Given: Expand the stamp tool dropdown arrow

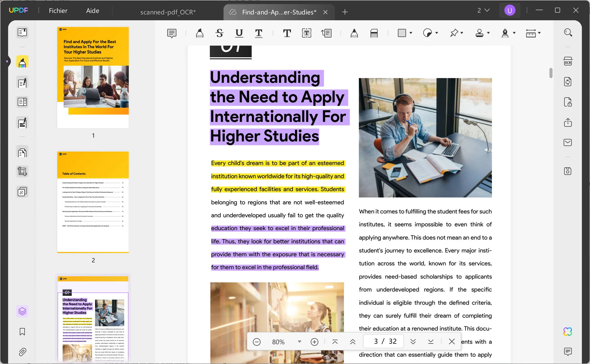Looking at the screenshot, I should tap(488, 33).
